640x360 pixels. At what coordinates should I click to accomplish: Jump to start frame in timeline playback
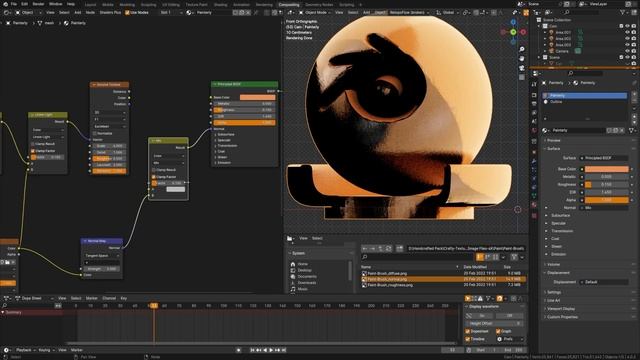pyautogui.click(x=252, y=350)
